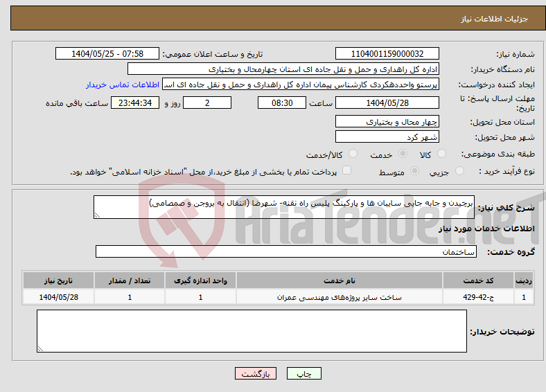Click the گروه خدمت field ساختمان
Image resolution: width=546 pixels, height=392 pixels.
coord(286,251)
